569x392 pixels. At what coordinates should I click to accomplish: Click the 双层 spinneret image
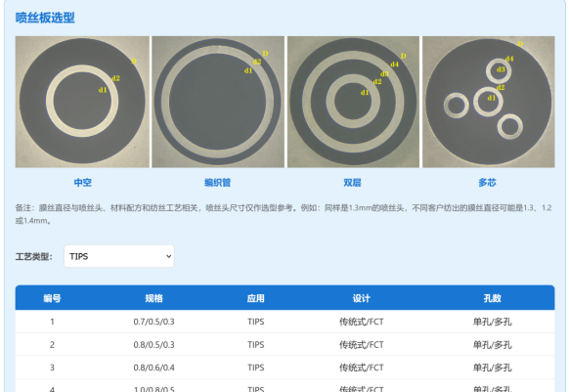point(353,102)
